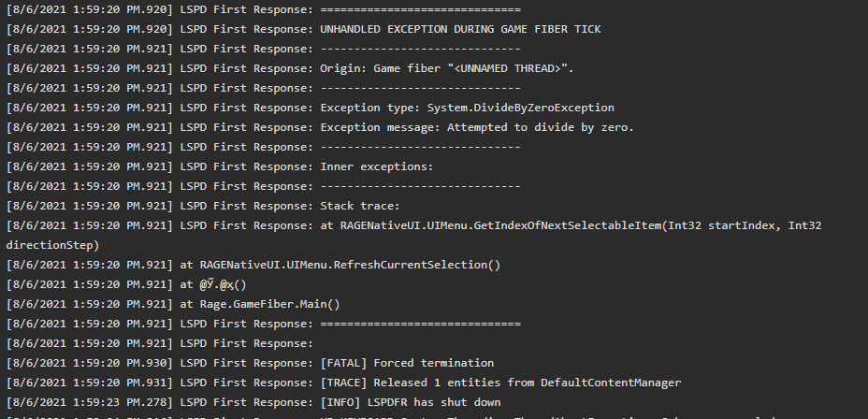Click the "directionStep)" wrapped line text

pos(52,245)
